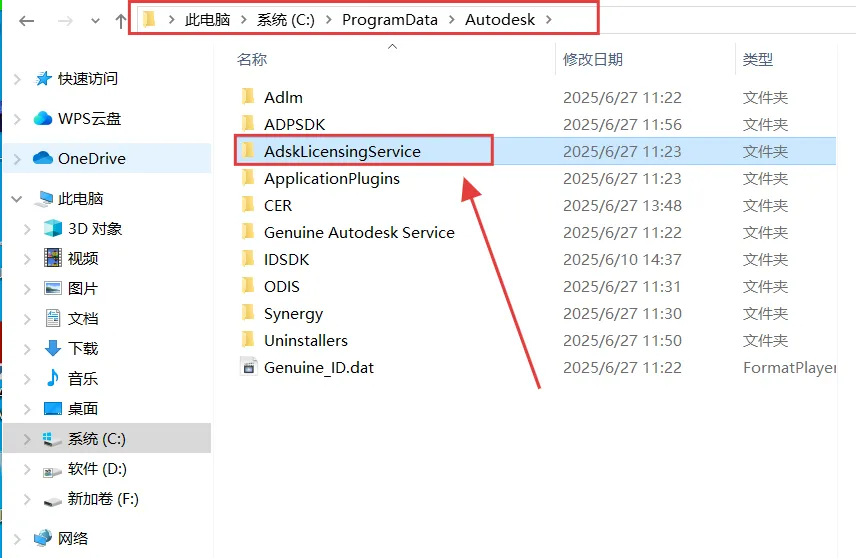Select the ApplicationPlugins folder icon
This screenshot has width=856, height=558.
248,177
